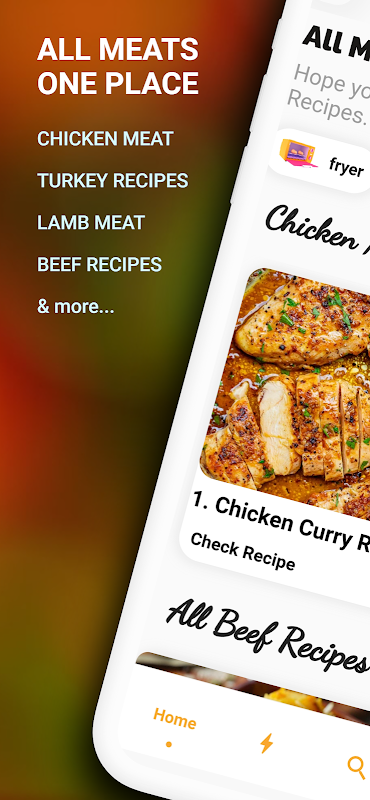Screen dimensions: 370x800
Task: Tap the ALL MEATS ONE PLACE headline
Action: pyautogui.click(x=118, y=66)
